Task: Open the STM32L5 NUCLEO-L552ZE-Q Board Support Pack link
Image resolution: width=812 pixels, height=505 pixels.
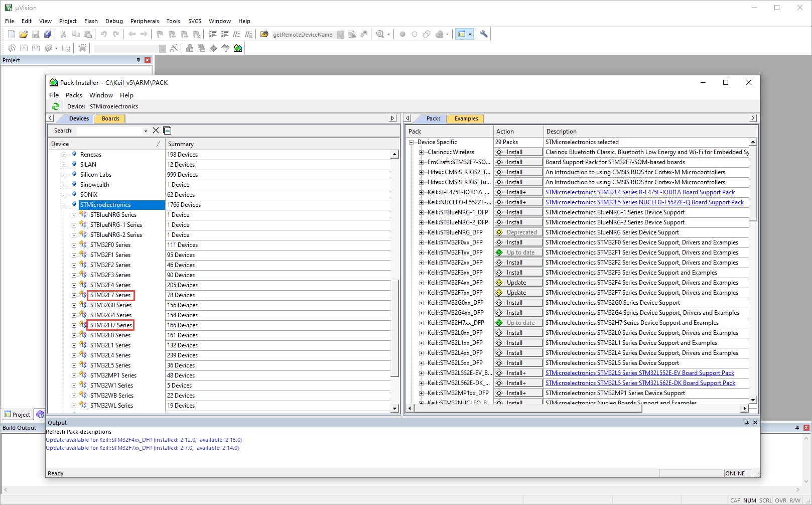Action: pos(644,202)
